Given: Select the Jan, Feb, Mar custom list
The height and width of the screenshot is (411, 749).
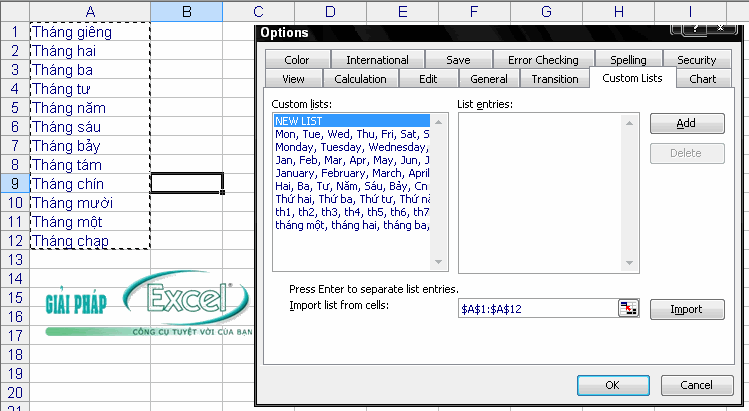Looking at the screenshot, I should pos(351,159).
